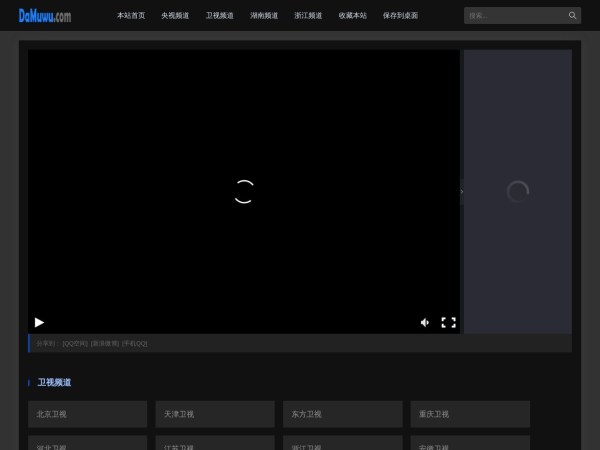Enter fullscreen mode in the video player
This screenshot has height=450, width=600.
coord(448,322)
